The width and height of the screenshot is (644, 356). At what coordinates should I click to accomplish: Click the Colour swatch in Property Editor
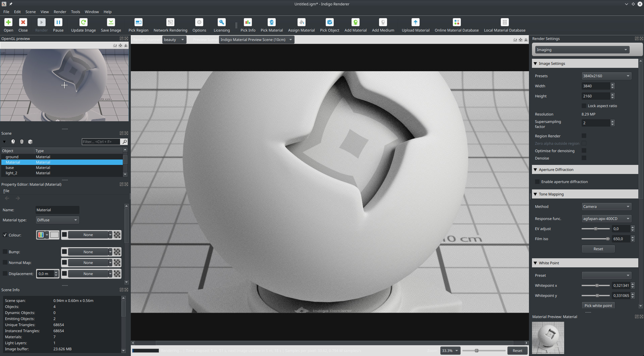click(x=54, y=235)
